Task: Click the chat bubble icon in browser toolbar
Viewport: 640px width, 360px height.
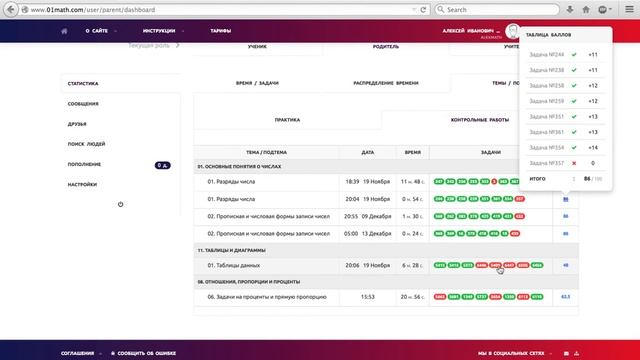Action: [602, 9]
